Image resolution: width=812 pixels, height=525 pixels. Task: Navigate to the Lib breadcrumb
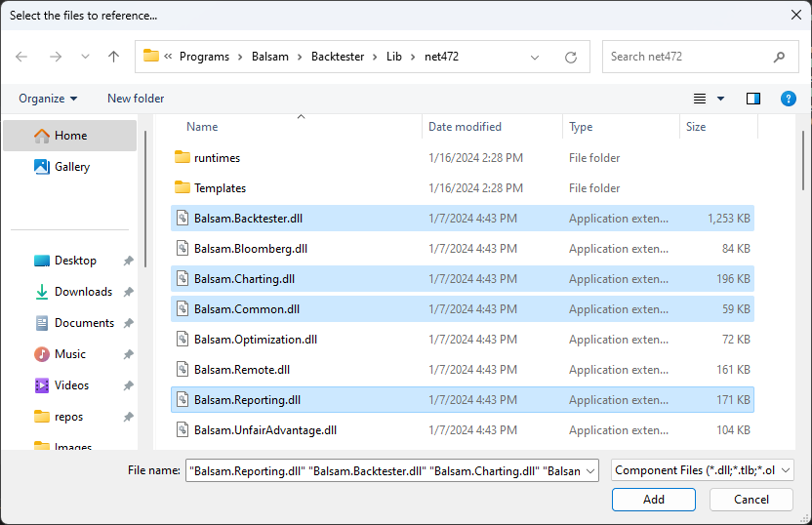pos(394,57)
